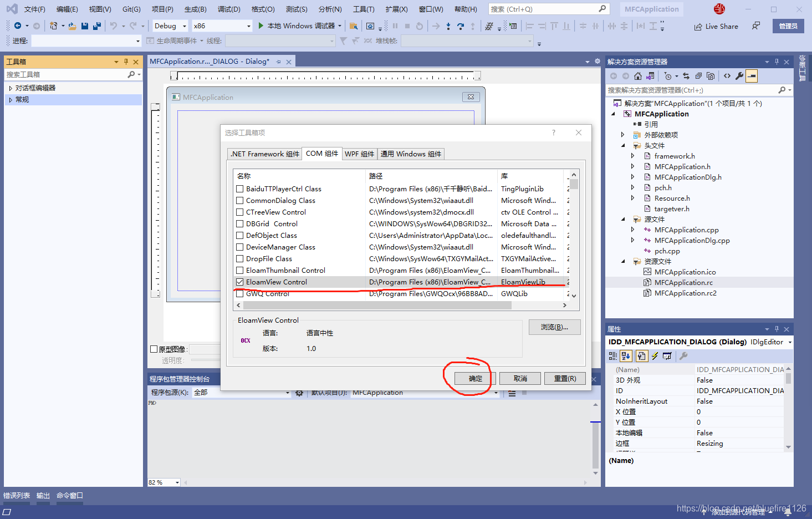Click the navigate backward toolbar icon
Image resolution: width=812 pixels, height=519 pixels.
(18, 26)
